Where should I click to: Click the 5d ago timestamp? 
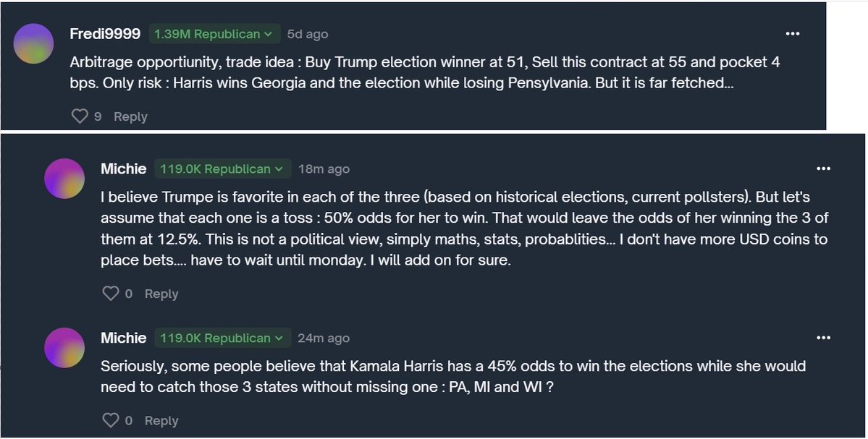click(308, 34)
